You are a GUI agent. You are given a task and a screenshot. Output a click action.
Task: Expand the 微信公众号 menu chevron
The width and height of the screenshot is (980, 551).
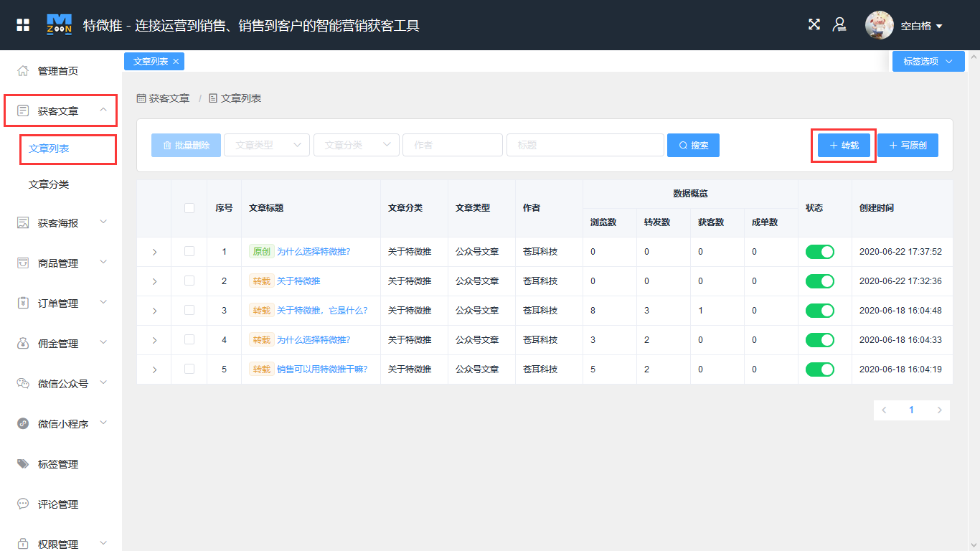click(103, 383)
